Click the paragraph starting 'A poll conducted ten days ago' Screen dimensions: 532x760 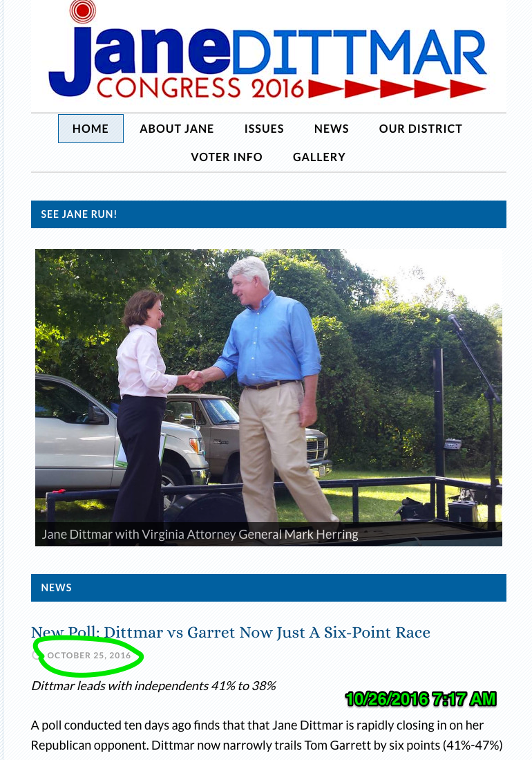coord(267,735)
